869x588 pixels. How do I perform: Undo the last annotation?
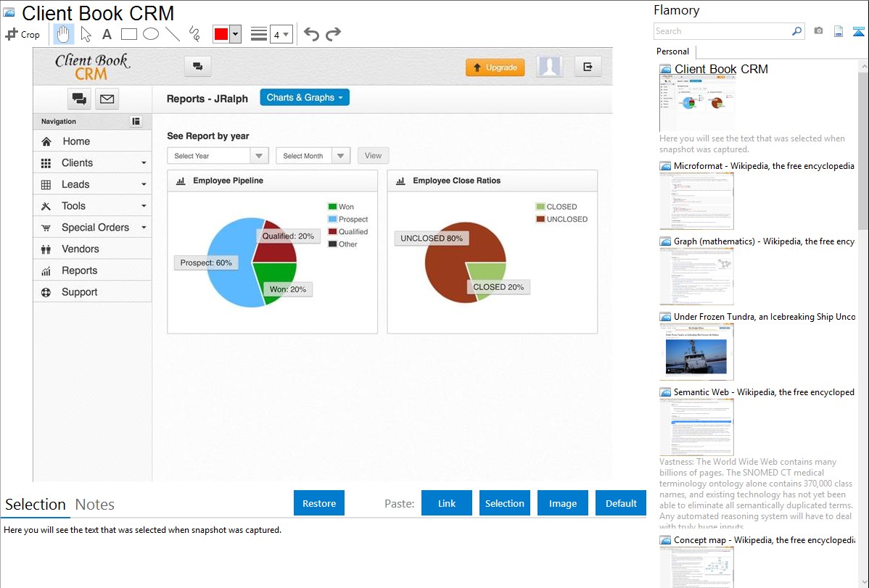pyautogui.click(x=311, y=34)
